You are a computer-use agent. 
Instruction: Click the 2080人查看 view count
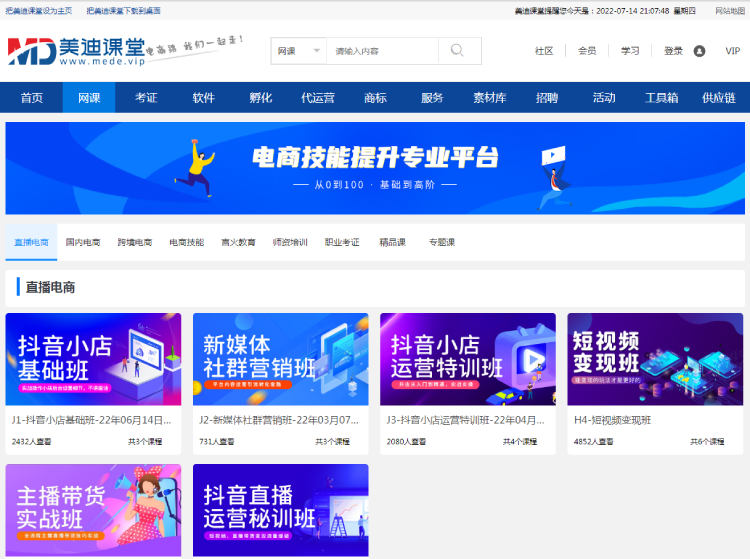point(406,441)
